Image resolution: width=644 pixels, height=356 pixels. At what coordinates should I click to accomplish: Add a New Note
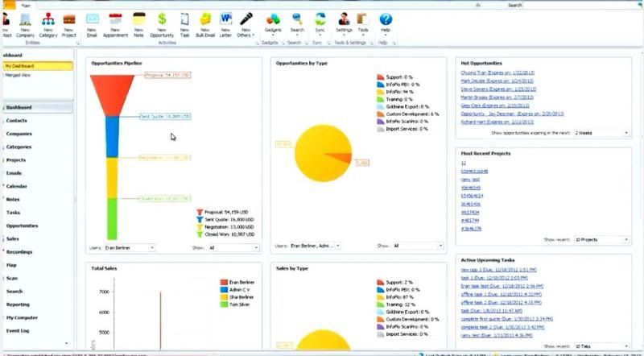138,25
